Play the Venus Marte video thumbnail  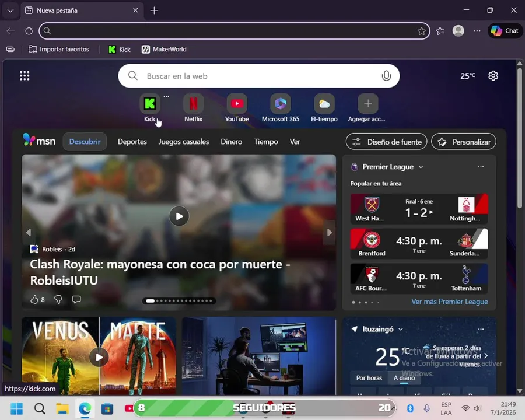pyautogui.click(x=99, y=357)
